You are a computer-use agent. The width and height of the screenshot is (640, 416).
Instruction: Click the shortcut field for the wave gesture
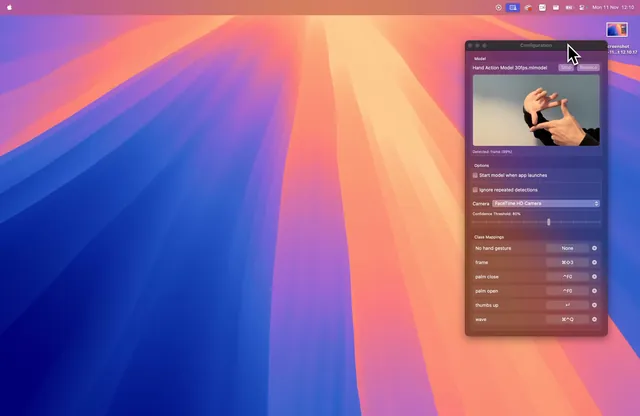point(567,319)
